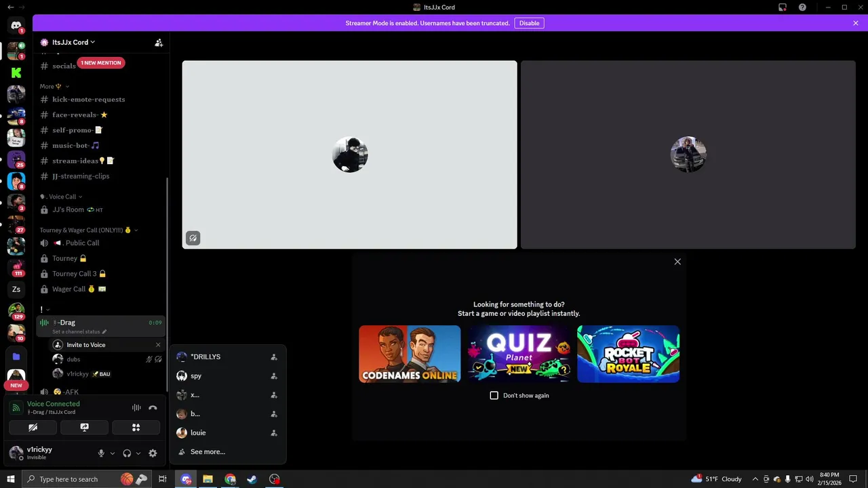Screen dimensions: 868x488
Task: Collapse the Voice Call category
Action: pyautogui.click(x=61, y=197)
